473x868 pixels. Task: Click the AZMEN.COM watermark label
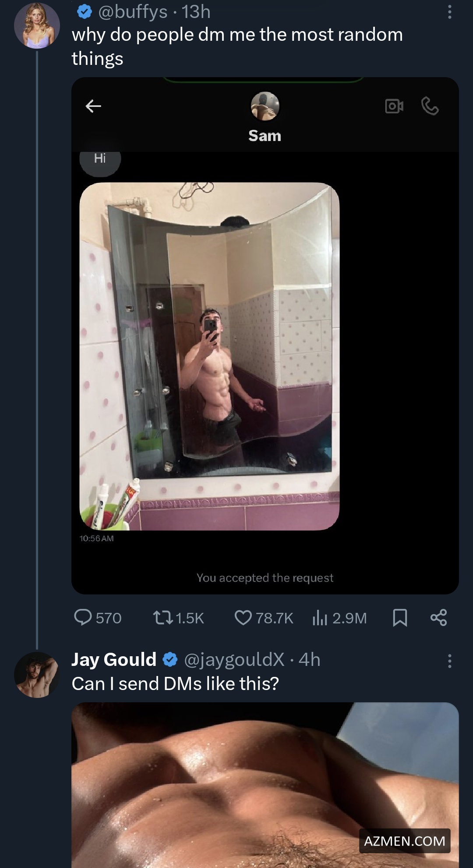tap(404, 840)
